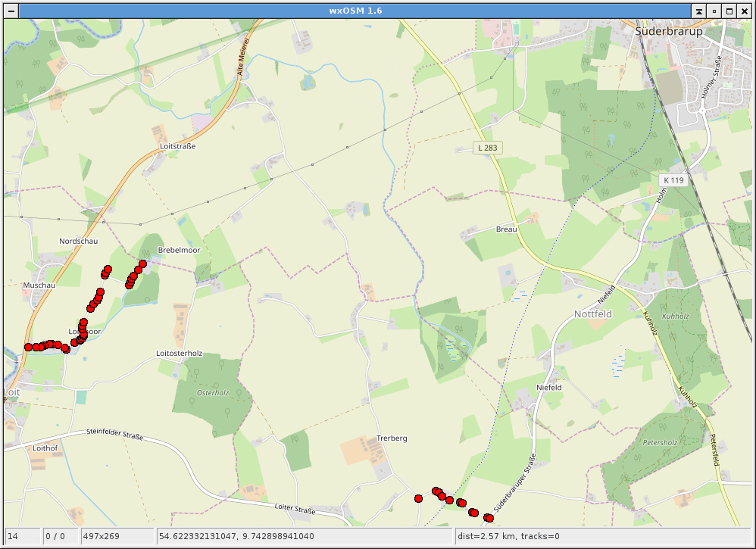
Task: Click the 497x269 size status field
Action: click(x=117, y=537)
